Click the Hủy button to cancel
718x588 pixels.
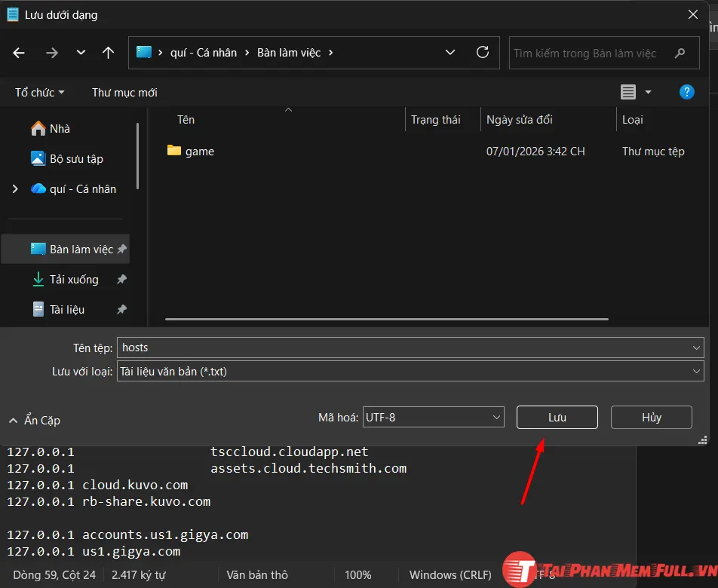click(651, 417)
